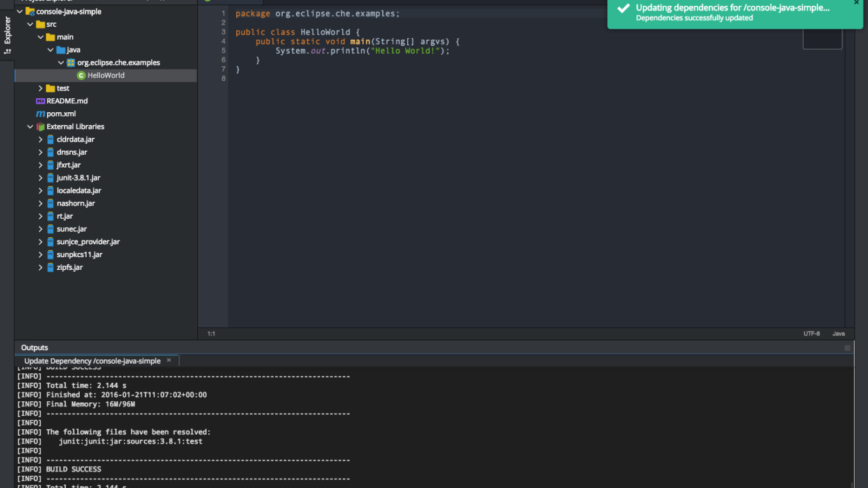Expand the zipfs.jar node chevron
868x488 pixels.
point(40,267)
